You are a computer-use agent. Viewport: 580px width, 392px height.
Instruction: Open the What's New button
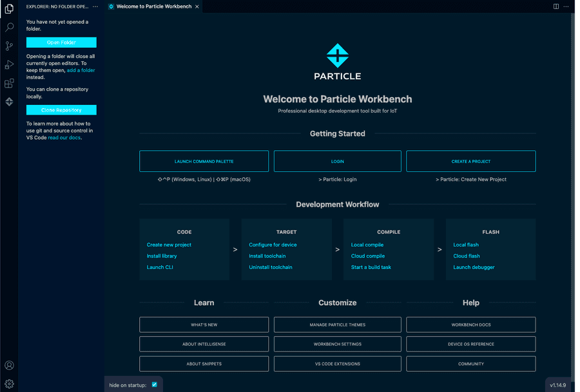[x=204, y=325]
